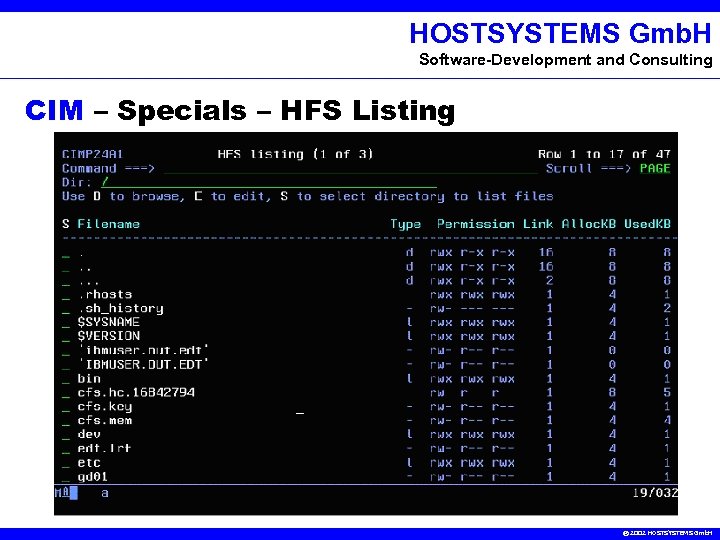Select the .sh_history file name

tap(121, 309)
